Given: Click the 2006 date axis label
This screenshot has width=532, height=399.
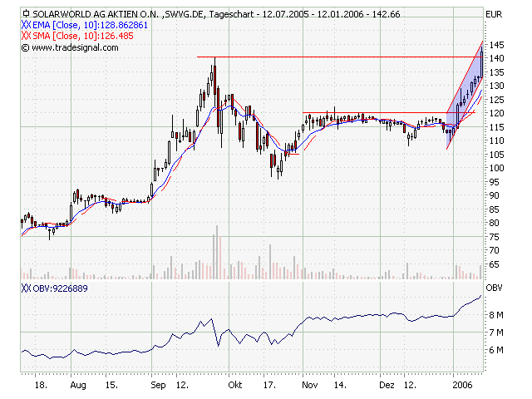Looking at the screenshot, I should point(462,385).
